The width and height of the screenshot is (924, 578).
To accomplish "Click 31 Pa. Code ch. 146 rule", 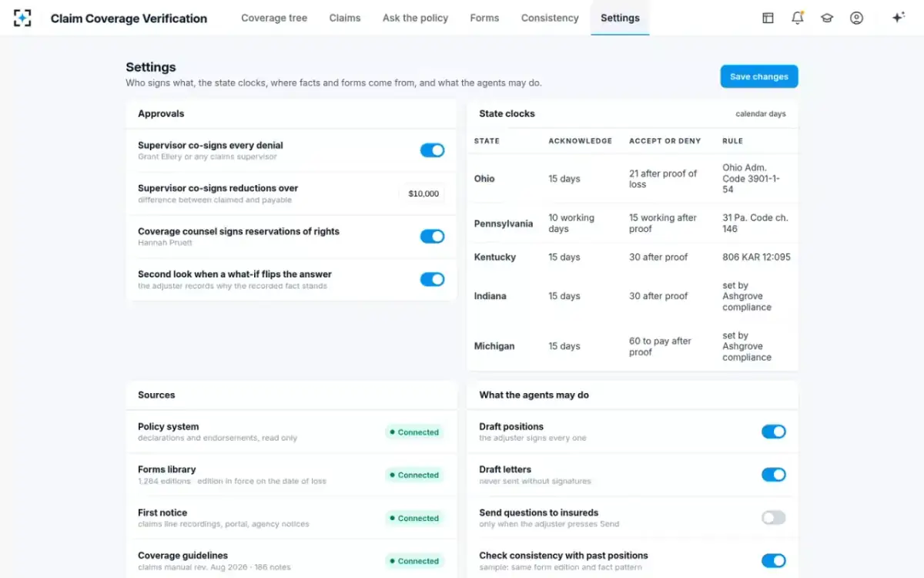I will [755, 223].
